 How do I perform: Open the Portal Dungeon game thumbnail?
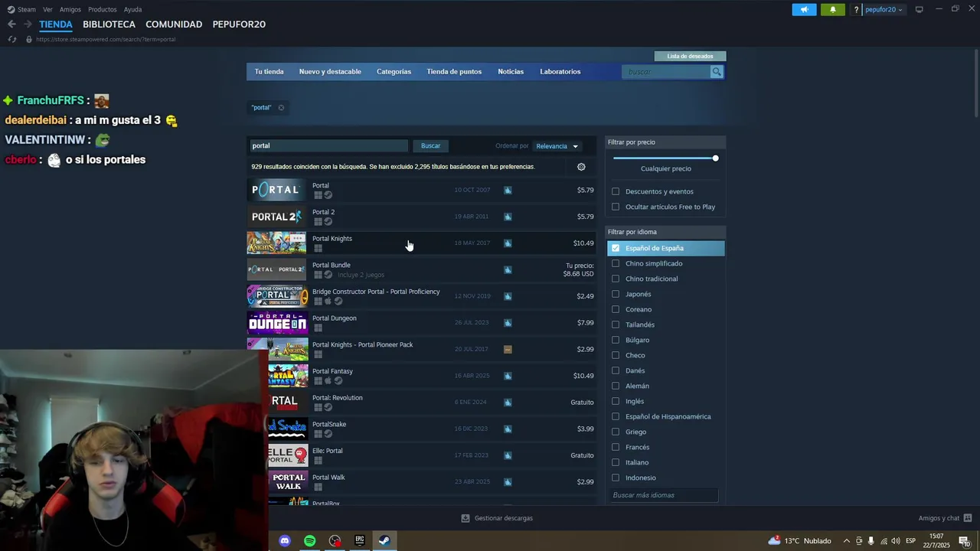(x=276, y=322)
